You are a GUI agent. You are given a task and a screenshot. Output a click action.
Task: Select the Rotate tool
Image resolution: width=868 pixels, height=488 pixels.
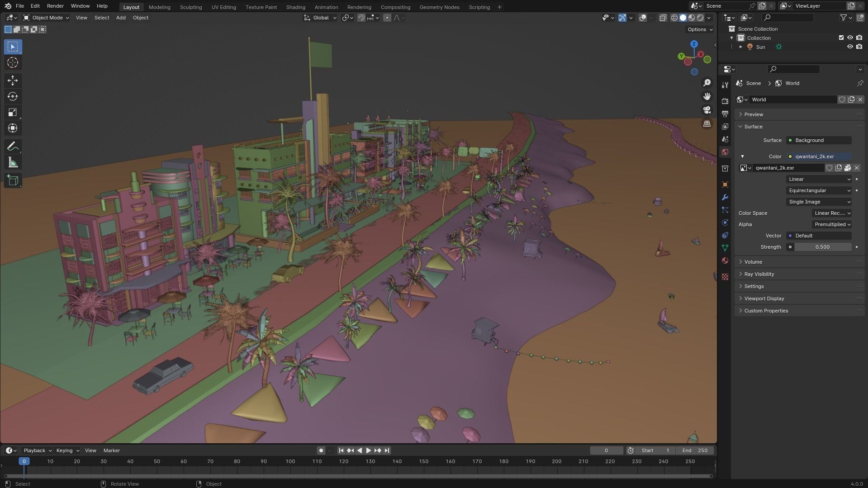pos(13,96)
